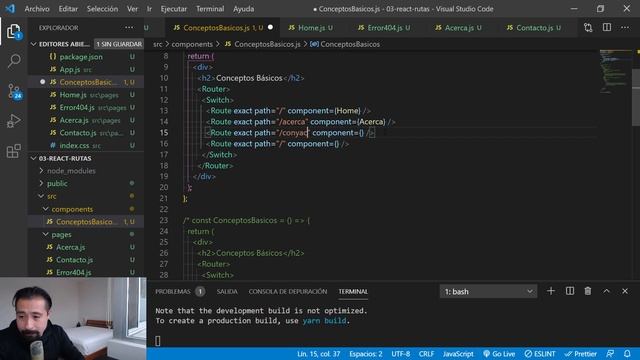Open the Editar menu
The height and width of the screenshot is (360, 640).
point(68,9)
